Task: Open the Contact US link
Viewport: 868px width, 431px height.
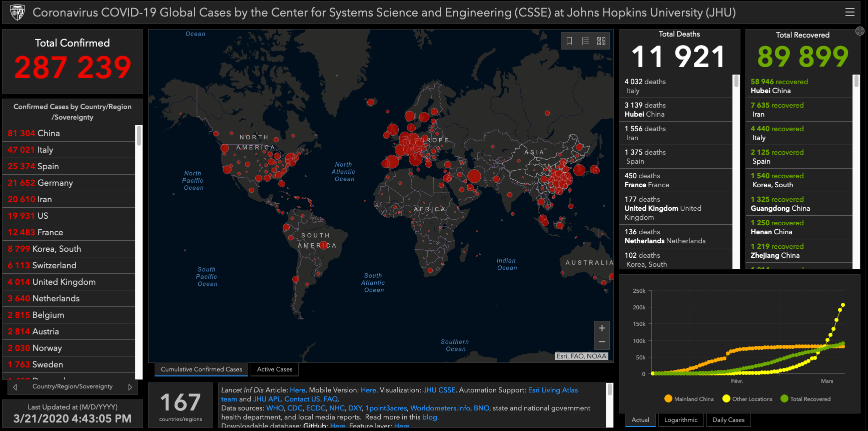Action: pos(302,399)
